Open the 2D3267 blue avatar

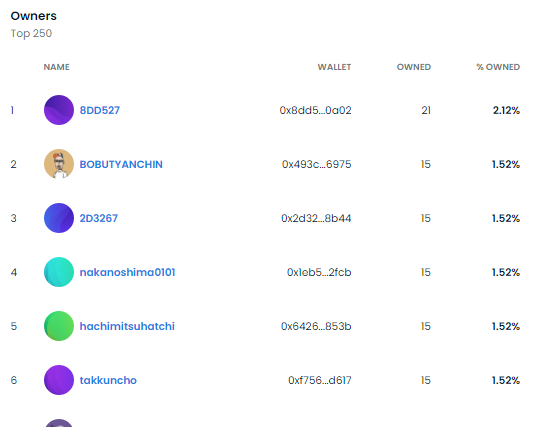coord(59,218)
